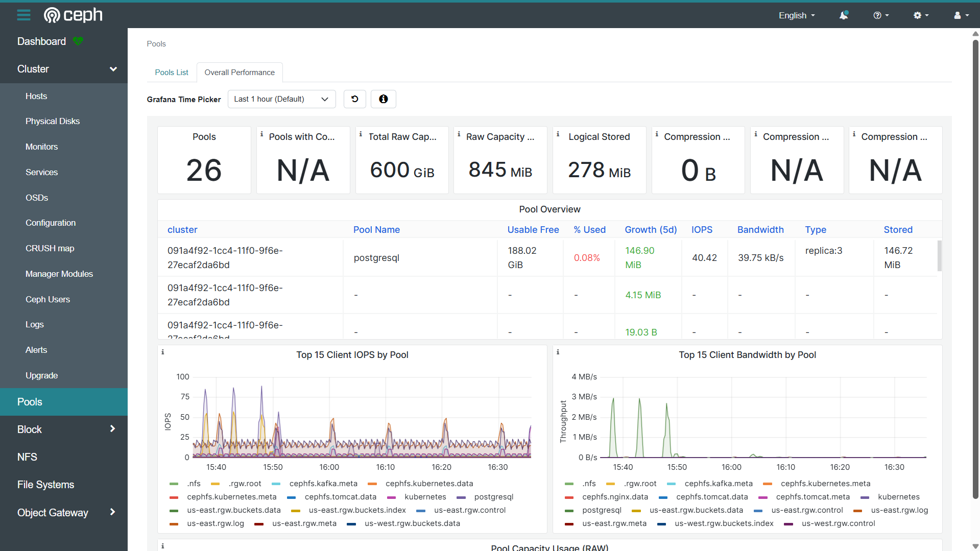Open the notifications bell

click(844, 15)
